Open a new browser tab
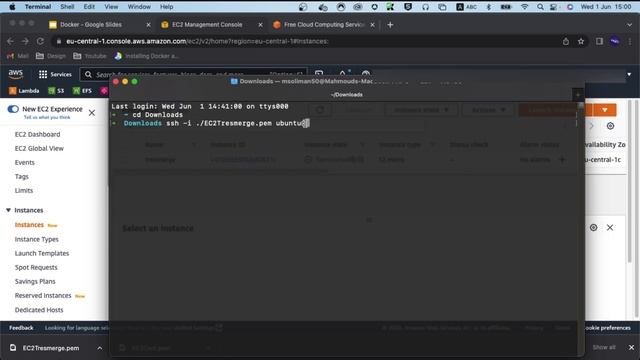This screenshot has height=360, width=640. [390, 25]
